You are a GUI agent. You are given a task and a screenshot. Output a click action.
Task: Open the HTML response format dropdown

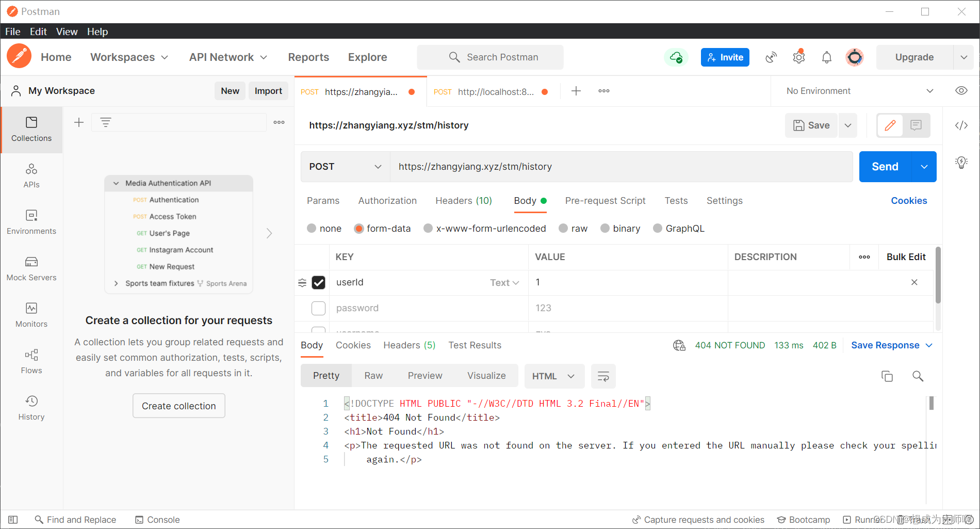coord(554,376)
